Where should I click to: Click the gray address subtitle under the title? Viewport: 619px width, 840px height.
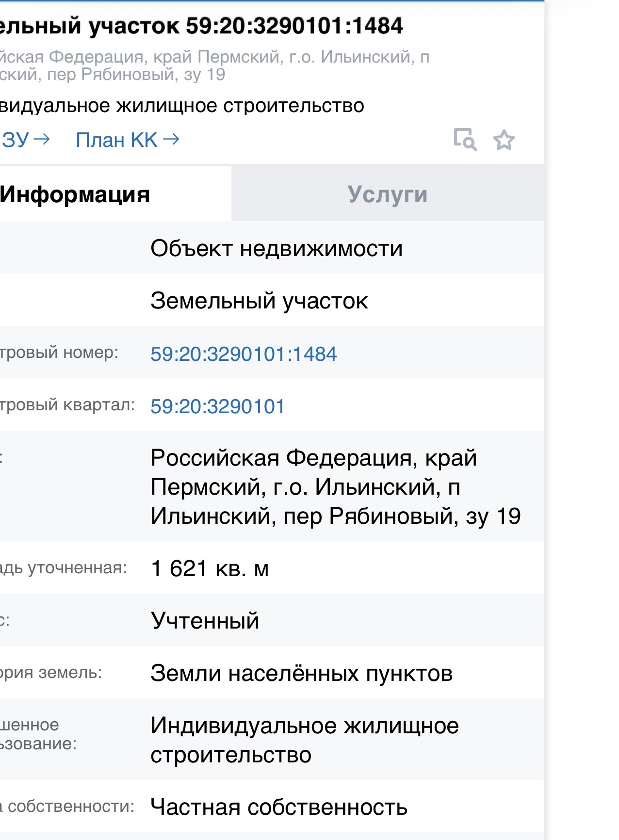(213, 65)
